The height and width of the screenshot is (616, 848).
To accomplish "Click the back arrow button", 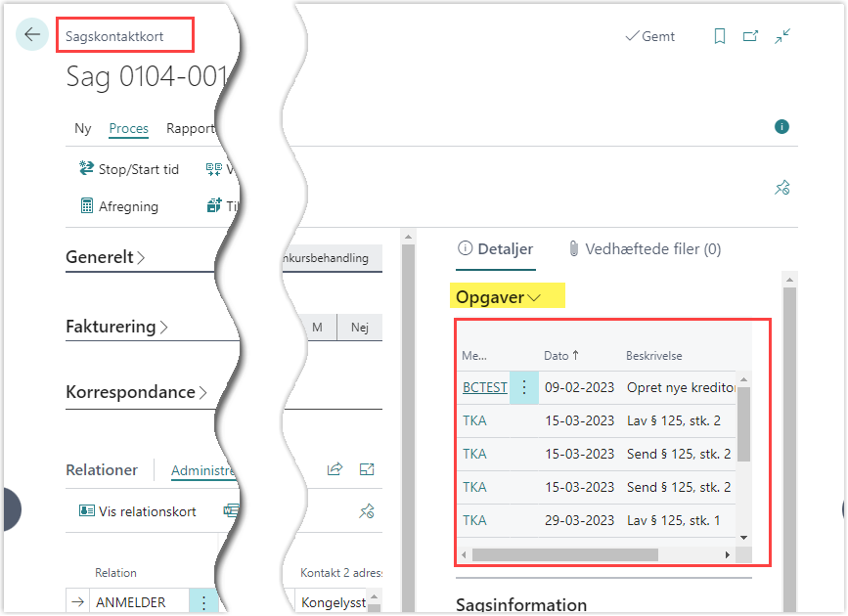I will tap(32, 35).
